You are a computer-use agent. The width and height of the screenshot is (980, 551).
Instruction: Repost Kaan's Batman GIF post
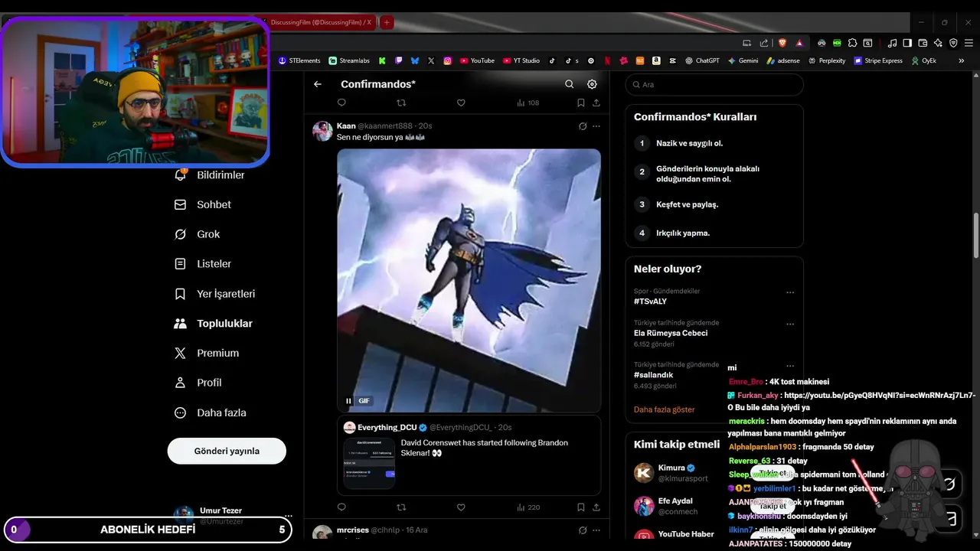point(401,507)
